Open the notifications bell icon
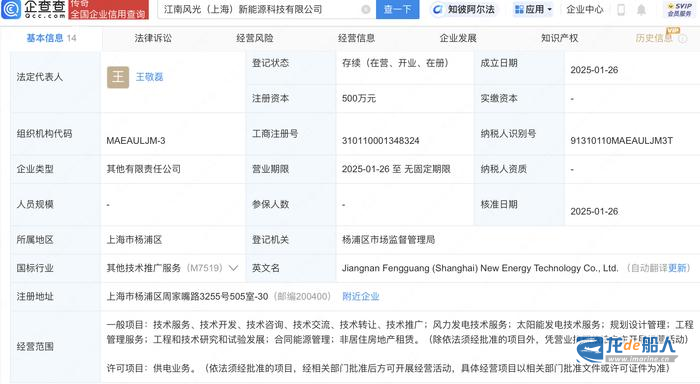Screen dimensions: 700x384 pyautogui.click(x=641, y=9)
